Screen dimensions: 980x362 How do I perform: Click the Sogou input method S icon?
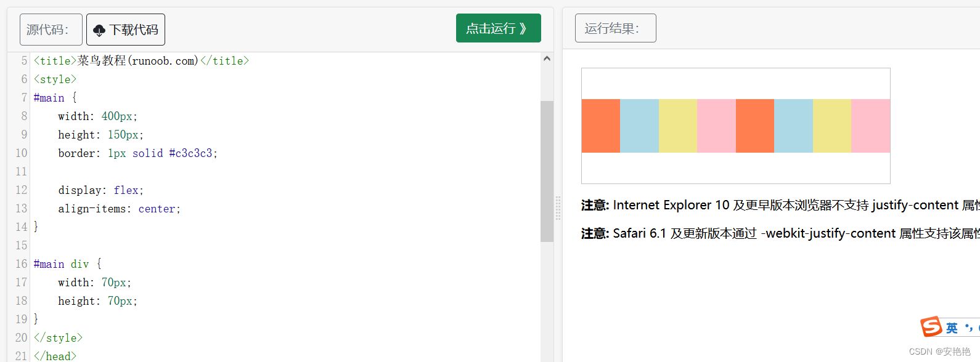point(931,326)
